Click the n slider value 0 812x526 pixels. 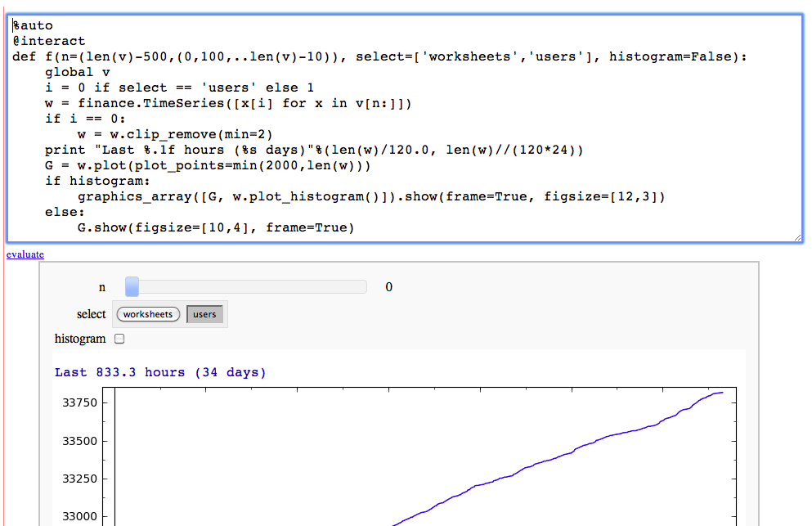(389, 287)
